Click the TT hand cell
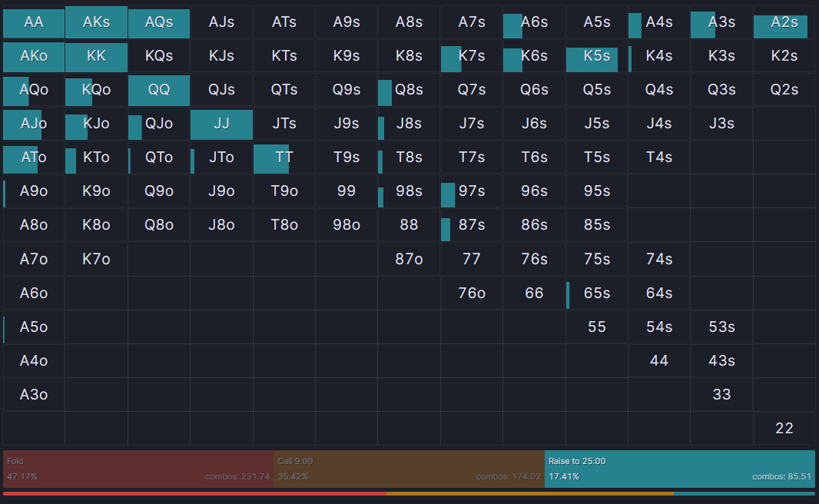The width and height of the screenshot is (819, 504). coord(283,157)
